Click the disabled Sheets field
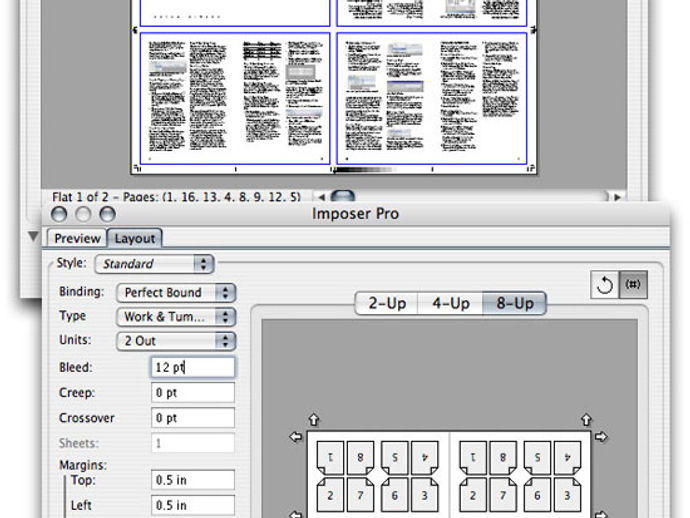This screenshot has width=690, height=518. point(193,443)
